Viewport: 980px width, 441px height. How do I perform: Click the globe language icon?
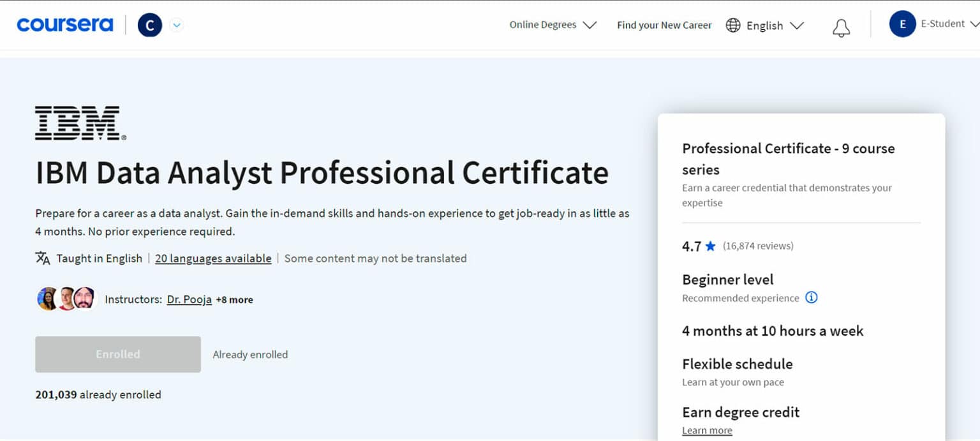[734, 26]
